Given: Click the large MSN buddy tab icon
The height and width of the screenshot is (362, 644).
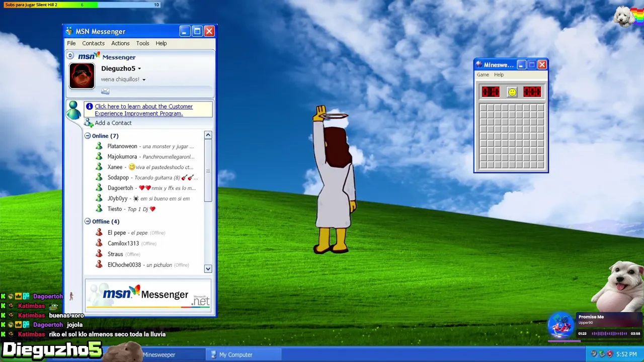Looking at the screenshot, I should pyautogui.click(x=73, y=110).
